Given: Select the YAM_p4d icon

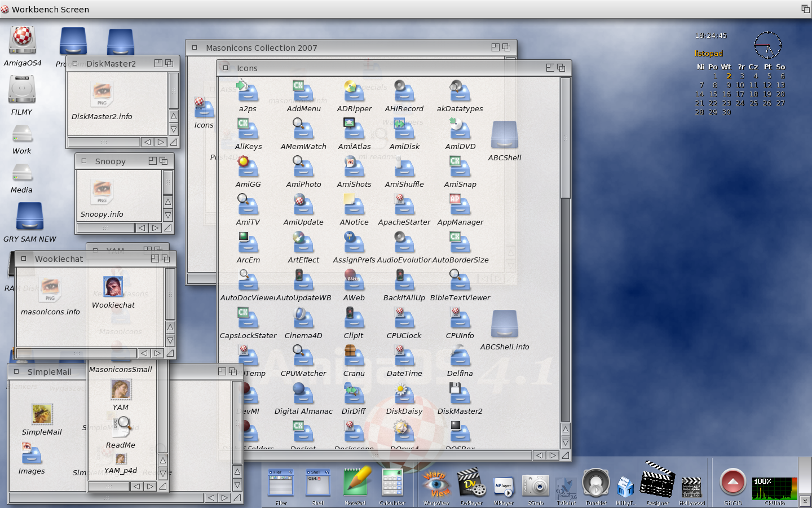Looking at the screenshot, I should click(121, 459).
